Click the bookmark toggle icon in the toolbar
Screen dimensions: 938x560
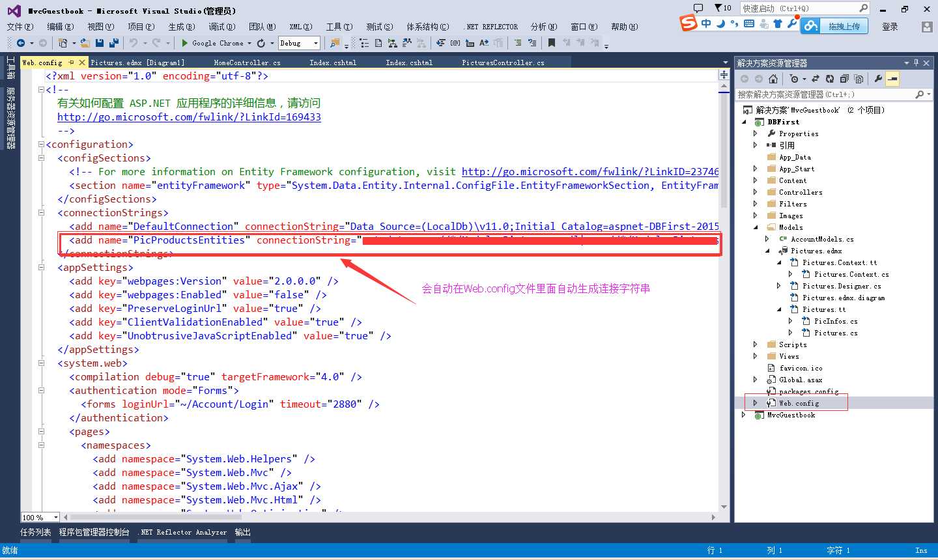point(552,43)
